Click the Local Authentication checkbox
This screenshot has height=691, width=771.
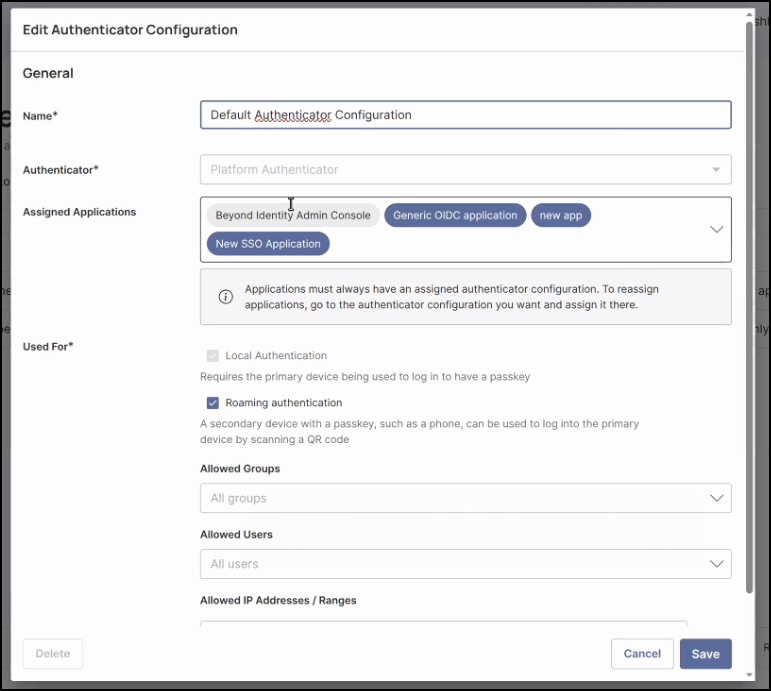[213, 356]
